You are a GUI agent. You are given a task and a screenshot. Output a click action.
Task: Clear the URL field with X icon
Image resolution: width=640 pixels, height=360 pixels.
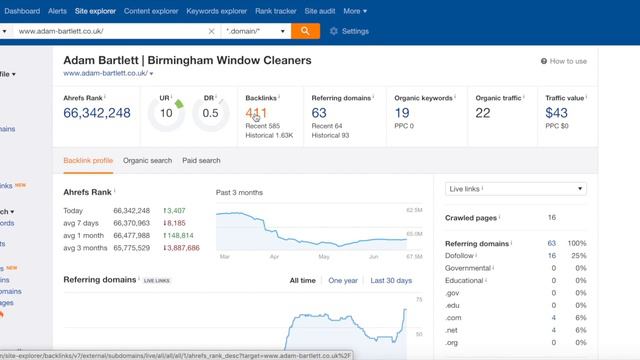click(x=211, y=31)
